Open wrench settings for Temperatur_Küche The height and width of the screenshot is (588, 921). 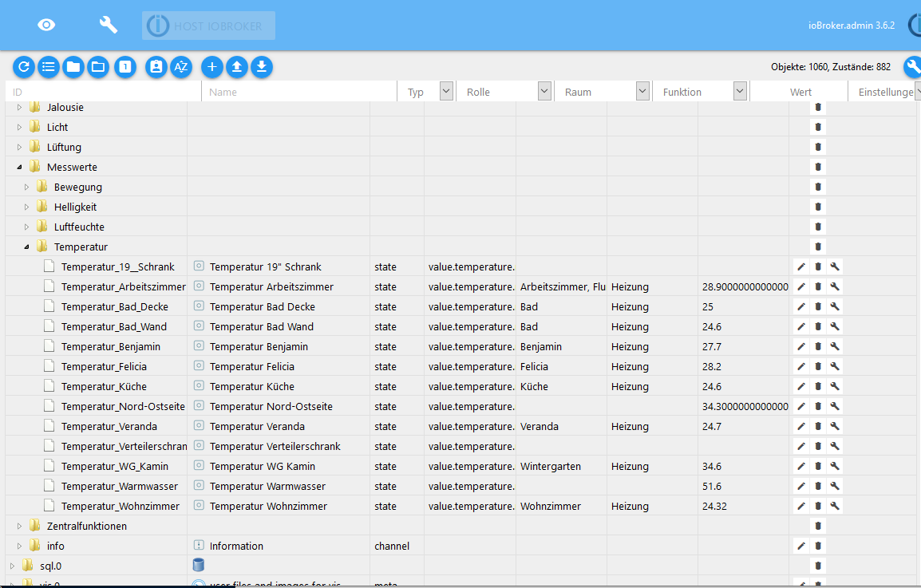tap(835, 386)
